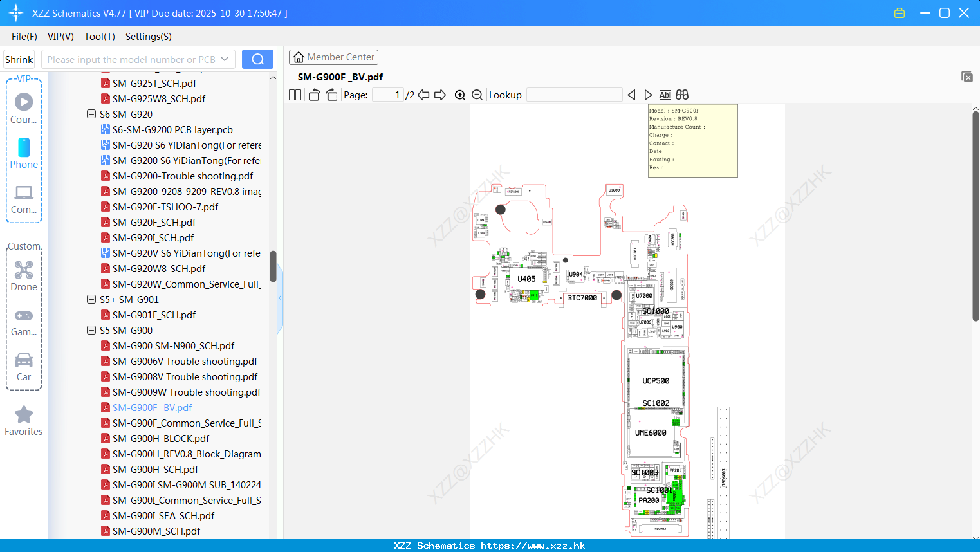
Task: Open SM-G900M_SCH.pdf
Action: tap(156, 531)
